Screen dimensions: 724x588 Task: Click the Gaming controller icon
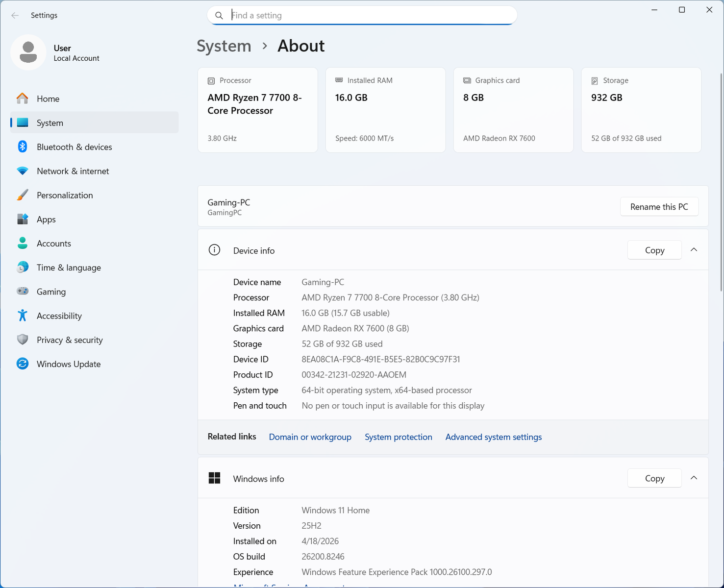23,292
